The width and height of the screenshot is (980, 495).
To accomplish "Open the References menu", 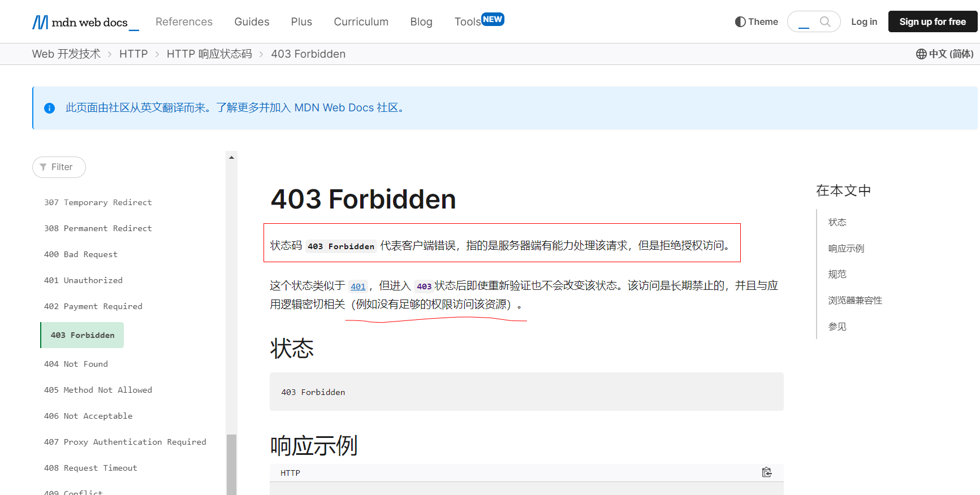I will [x=184, y=21].
